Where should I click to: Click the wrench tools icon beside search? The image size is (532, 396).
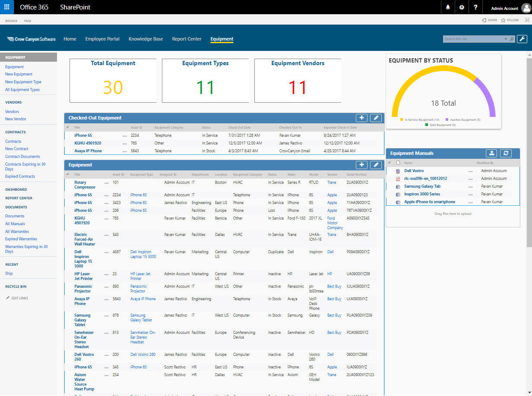522,39
